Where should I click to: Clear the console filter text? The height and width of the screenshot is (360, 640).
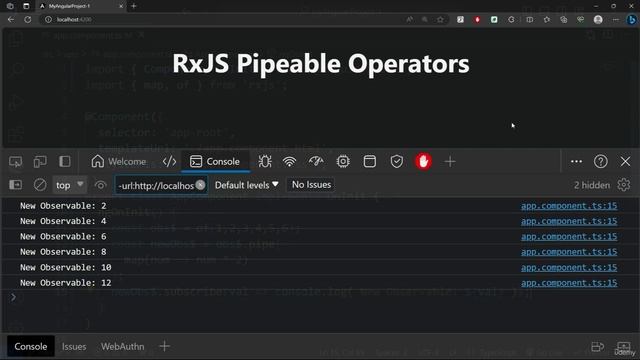pyautogui.click(x=200, y=185)
